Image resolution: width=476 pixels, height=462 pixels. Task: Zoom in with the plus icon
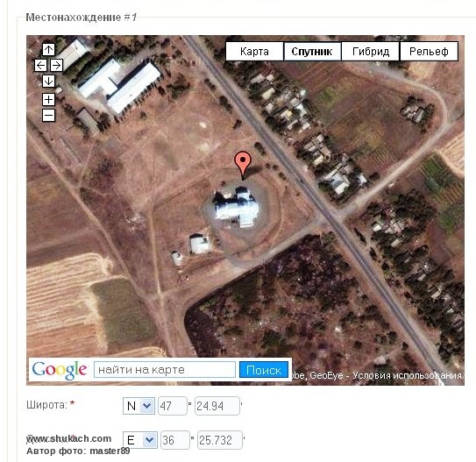[48, 100]
